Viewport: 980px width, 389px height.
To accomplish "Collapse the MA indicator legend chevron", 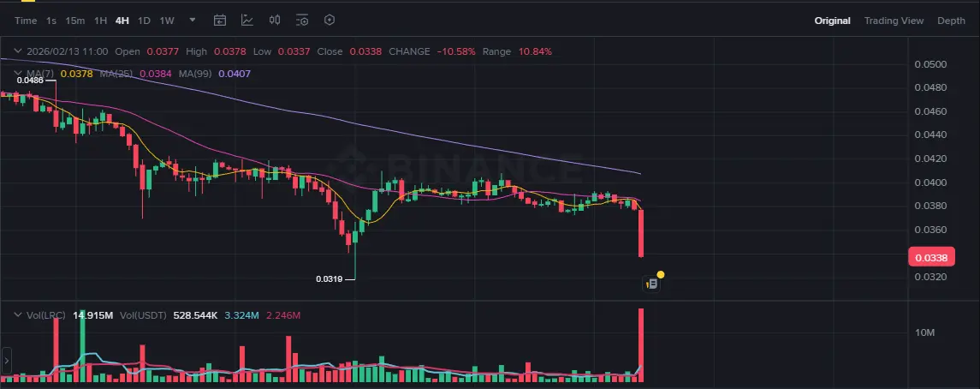I will pos(16,74).
